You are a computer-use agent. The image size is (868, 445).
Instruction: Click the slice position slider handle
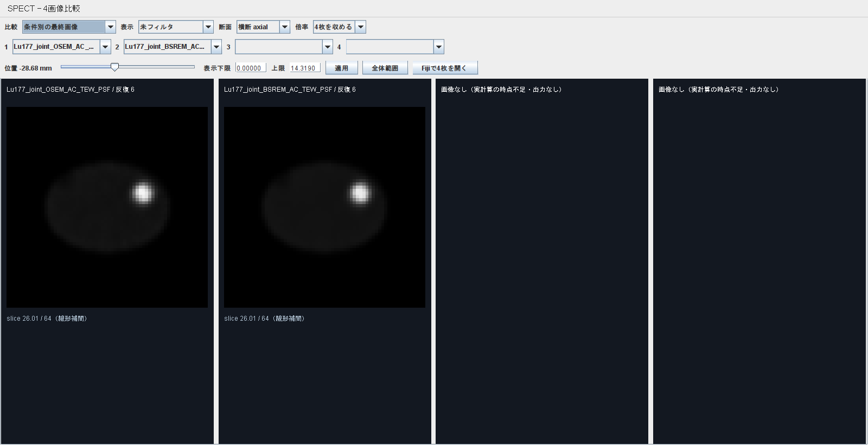114,67
